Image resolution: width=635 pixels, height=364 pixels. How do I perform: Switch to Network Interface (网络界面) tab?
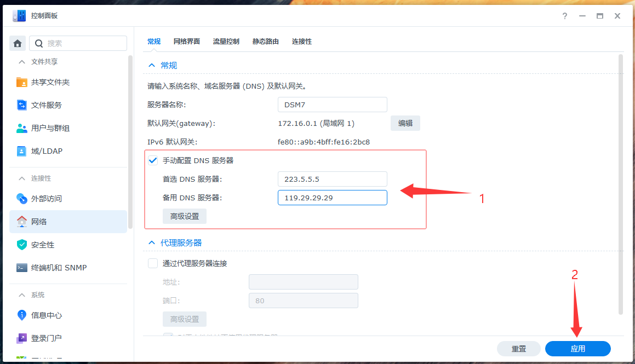(186, 42)
